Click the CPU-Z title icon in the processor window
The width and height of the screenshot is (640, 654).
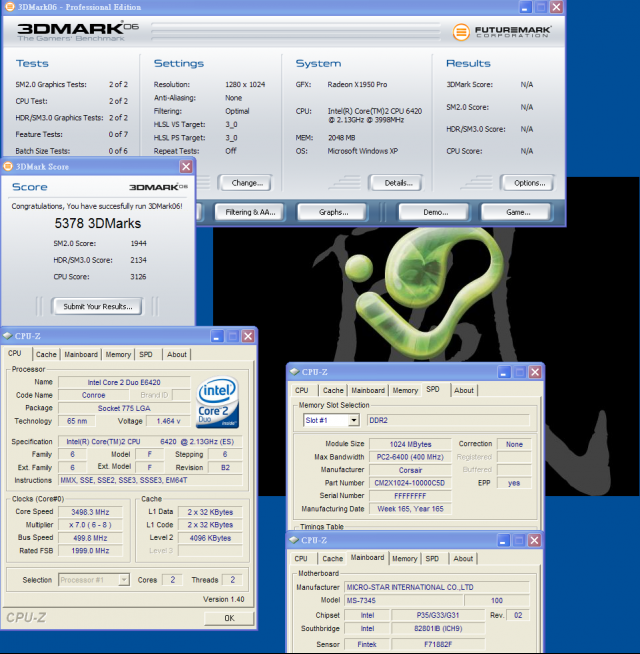pos(8,336)
